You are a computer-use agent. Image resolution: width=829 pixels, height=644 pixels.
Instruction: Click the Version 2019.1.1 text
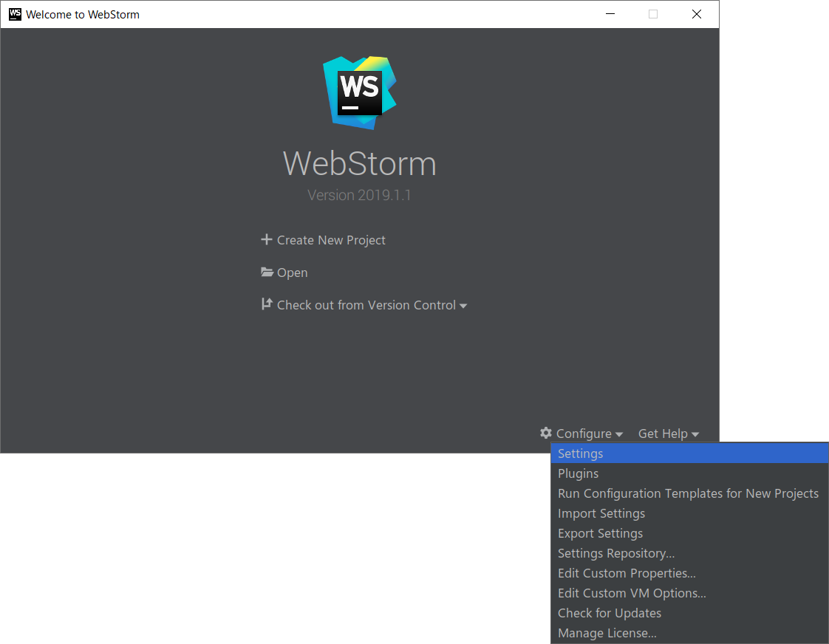click(x=360, y=196)
